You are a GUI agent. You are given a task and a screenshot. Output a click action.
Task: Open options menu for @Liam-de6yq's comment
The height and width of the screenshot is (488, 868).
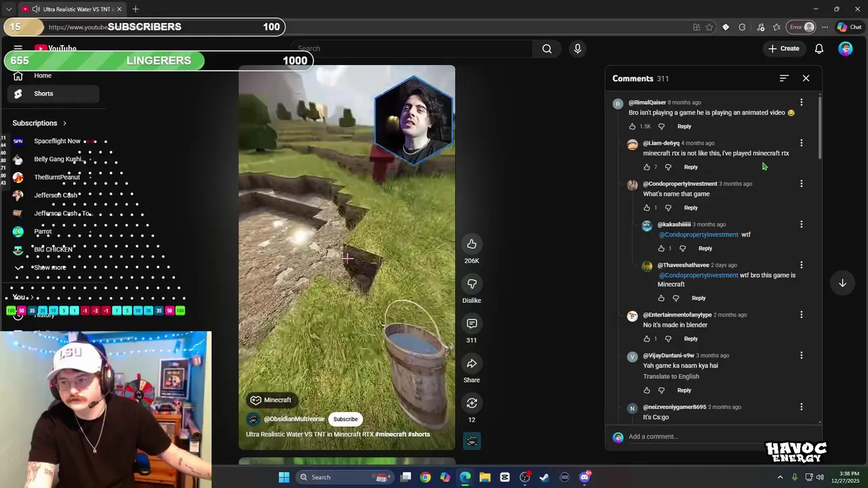tap(801, 143)
